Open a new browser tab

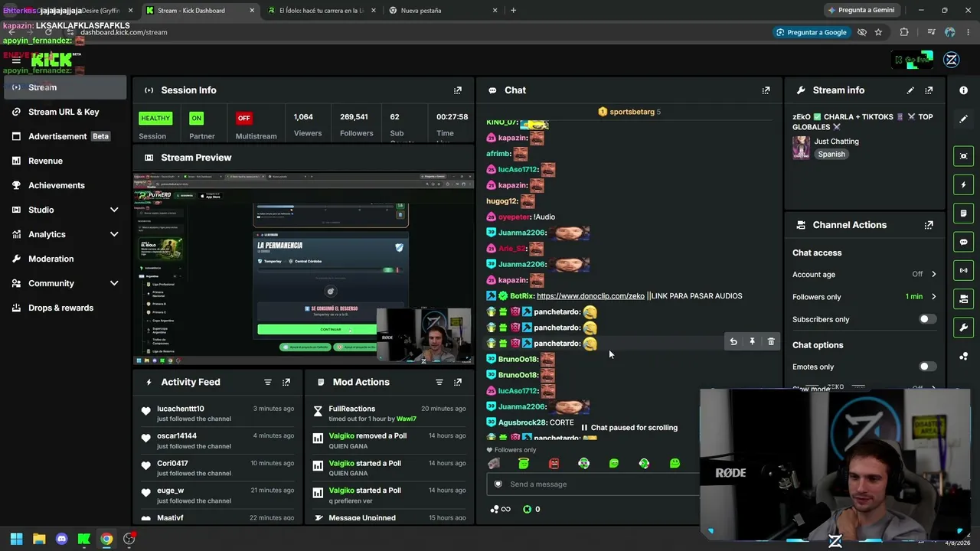[x=513, y=11]
